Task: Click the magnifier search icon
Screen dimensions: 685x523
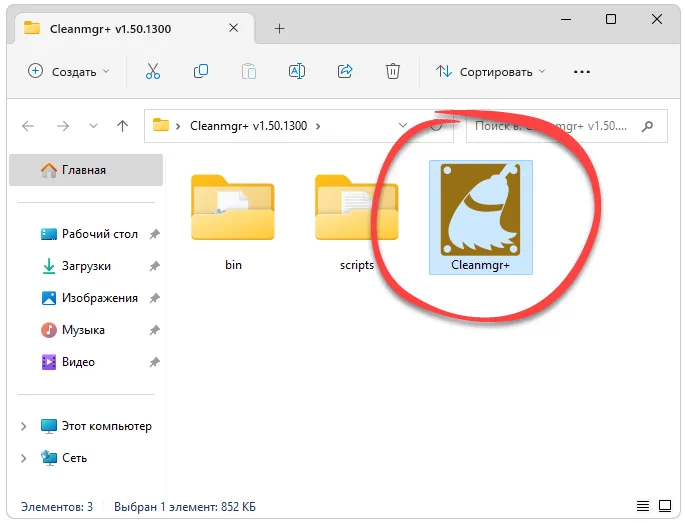Action: tap(647, 126)
